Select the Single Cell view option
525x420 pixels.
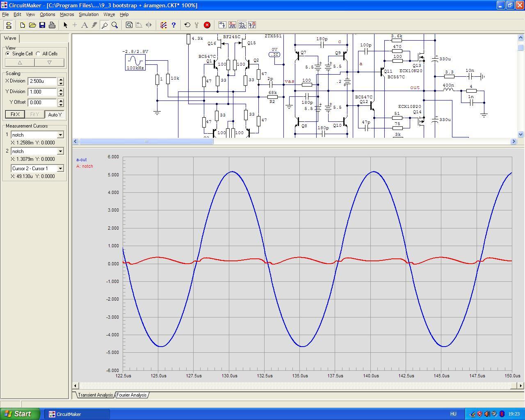point(8,54)
